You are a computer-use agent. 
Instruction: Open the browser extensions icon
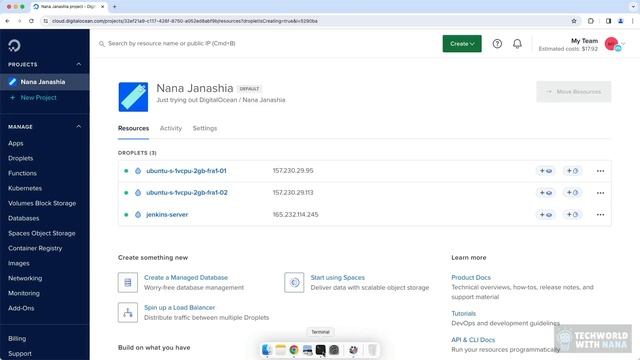click(x=591, y=21)
